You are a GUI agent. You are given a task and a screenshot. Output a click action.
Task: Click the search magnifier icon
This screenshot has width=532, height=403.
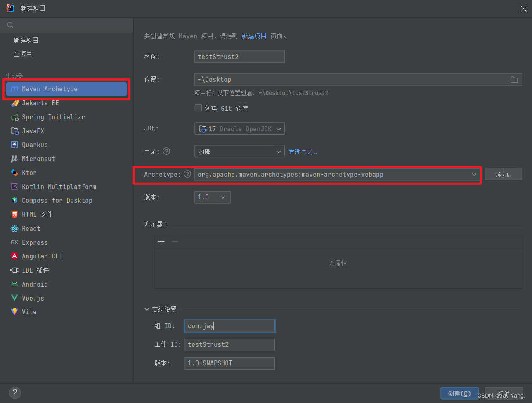pos(10,25)
